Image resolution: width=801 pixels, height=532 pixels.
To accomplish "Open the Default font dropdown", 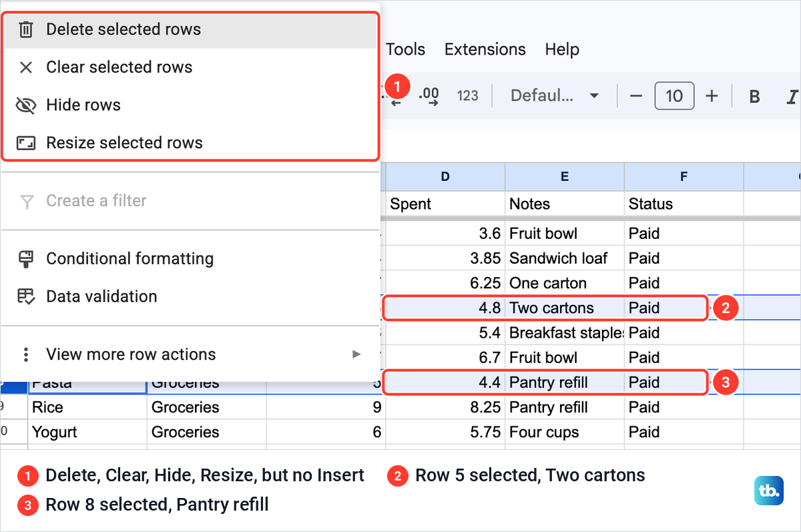I will click(x=554, y=96).
